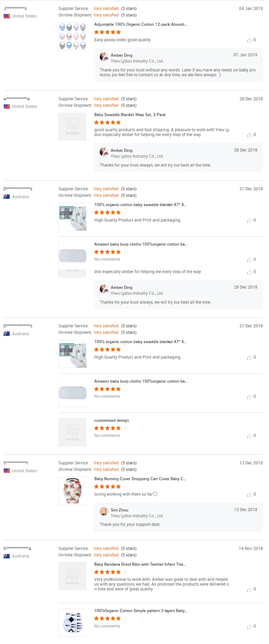Click the customized design link
Viewport: 269px width, 644px height.
(111, 420)
